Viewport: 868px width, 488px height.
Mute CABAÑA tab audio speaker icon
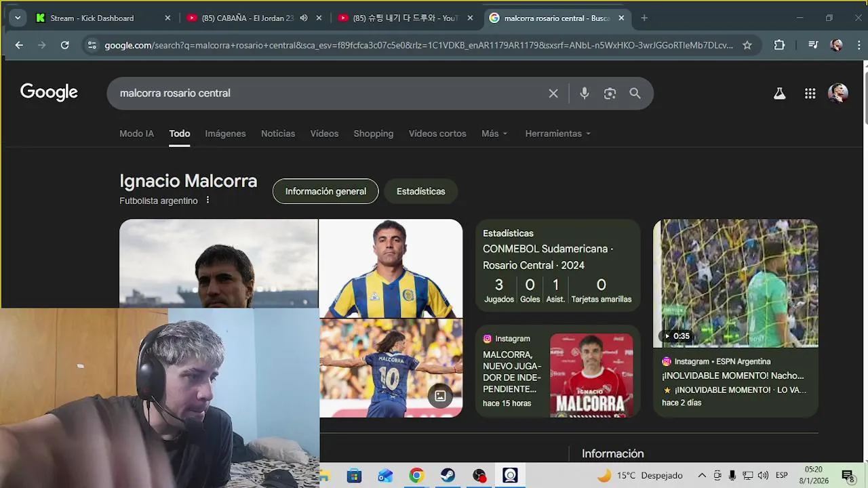(x=304, y=18)
